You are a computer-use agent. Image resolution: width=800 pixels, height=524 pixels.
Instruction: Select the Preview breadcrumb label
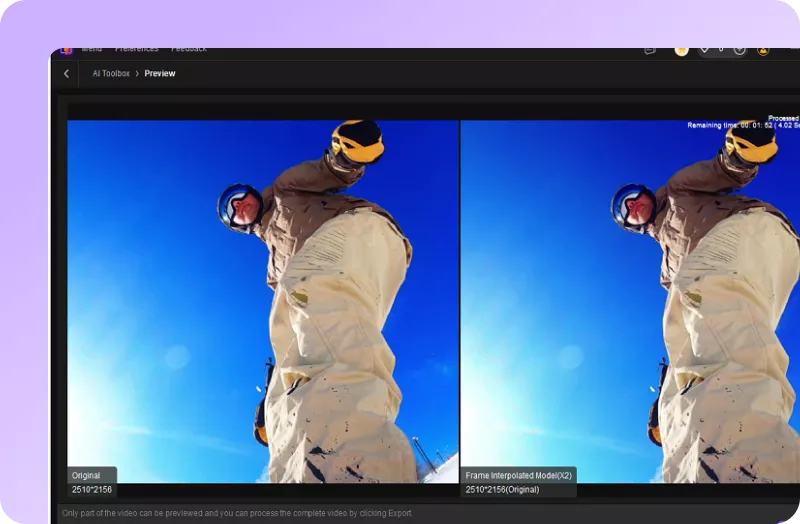tap(160, 73)
